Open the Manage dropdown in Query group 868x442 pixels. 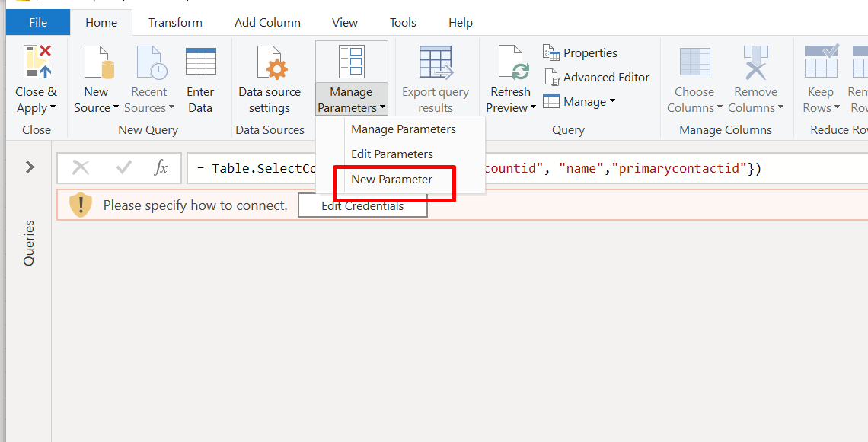coord(579,102)
